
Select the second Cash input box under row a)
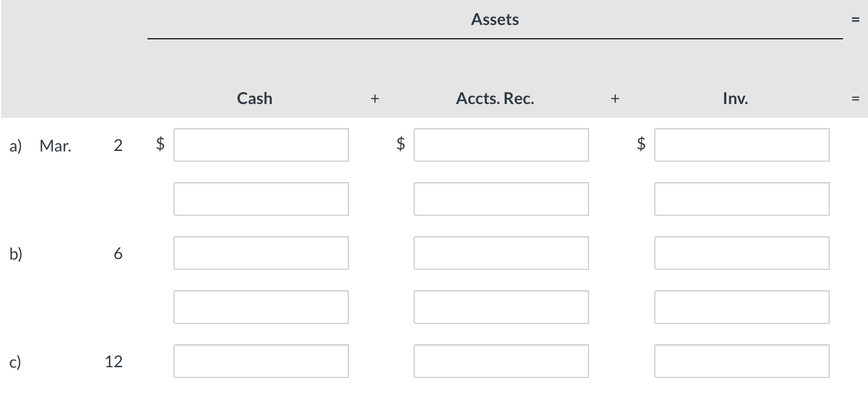coord(261,199)
